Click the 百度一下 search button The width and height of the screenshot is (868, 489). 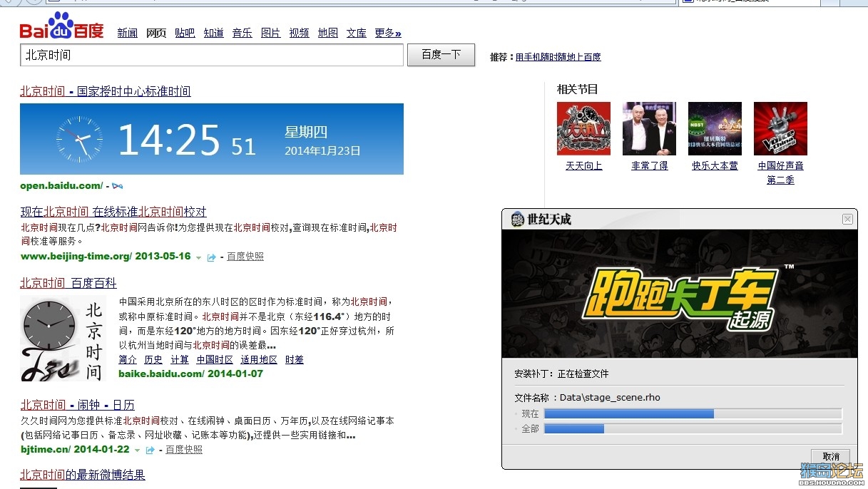point(441,55)
